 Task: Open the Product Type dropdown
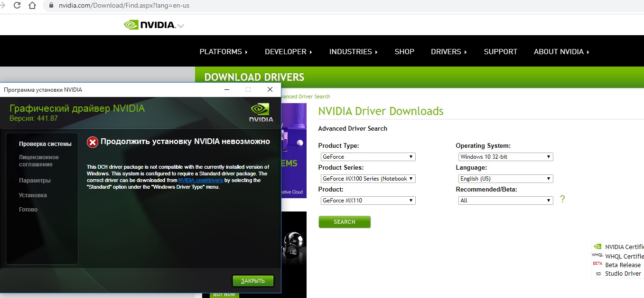[x=368, y=157]
